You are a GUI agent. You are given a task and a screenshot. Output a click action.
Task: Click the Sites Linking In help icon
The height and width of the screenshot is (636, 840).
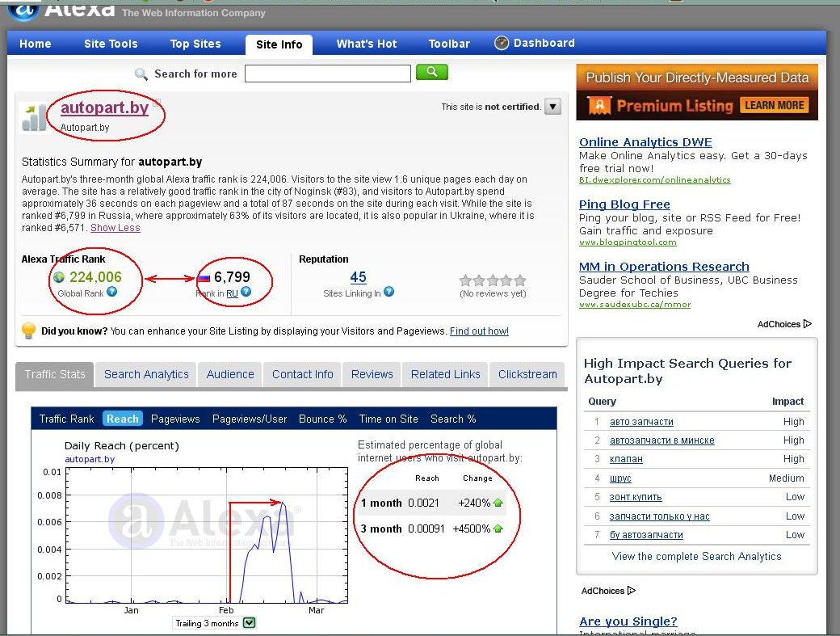pos(389,292)
